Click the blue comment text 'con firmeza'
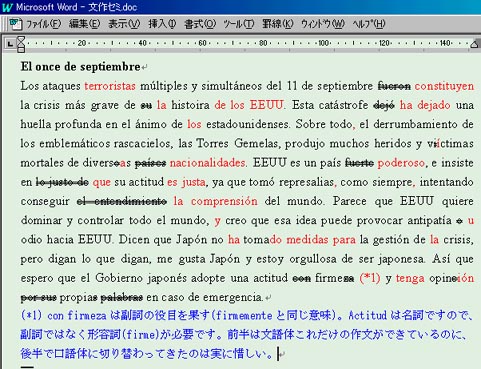481x369 pixels. point(76,315)
